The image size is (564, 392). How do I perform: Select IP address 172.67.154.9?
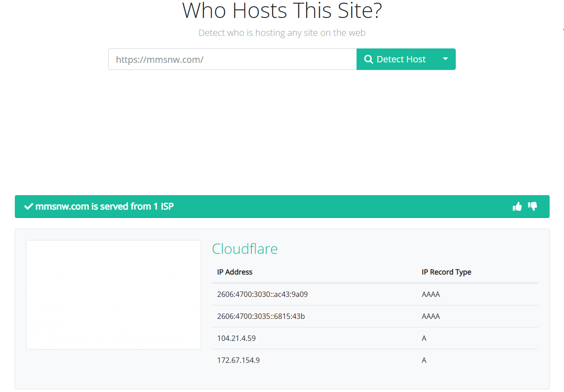pos(238,361)
